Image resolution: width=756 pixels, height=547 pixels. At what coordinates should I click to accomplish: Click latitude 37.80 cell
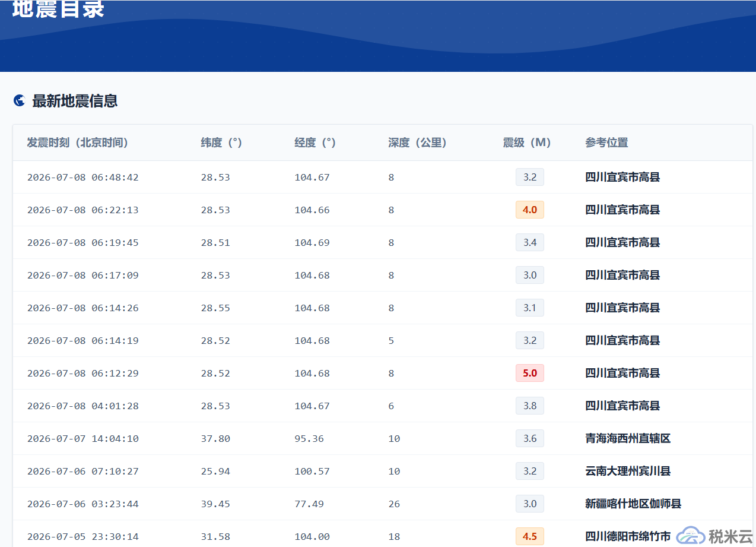[215, 439]
